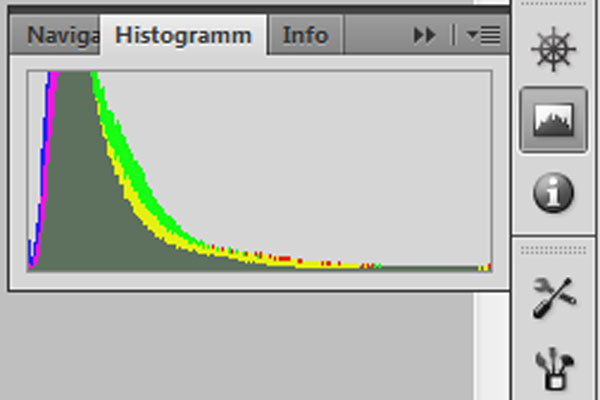Image resolution: width=600 pixels, height=400 pixels.
Task: Open Brush Presets icon with brushes in cup
Action: (554, 368)
